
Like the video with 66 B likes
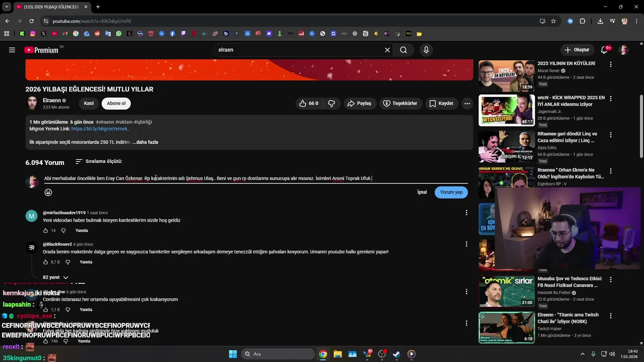(309, 103)
